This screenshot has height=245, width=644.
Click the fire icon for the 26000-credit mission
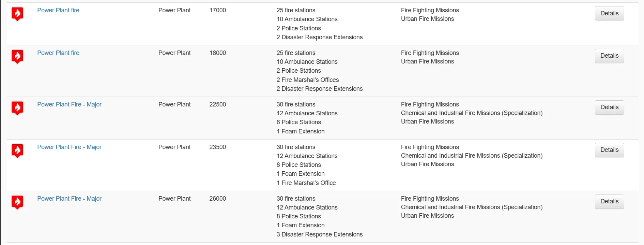(x=17, y=202)
